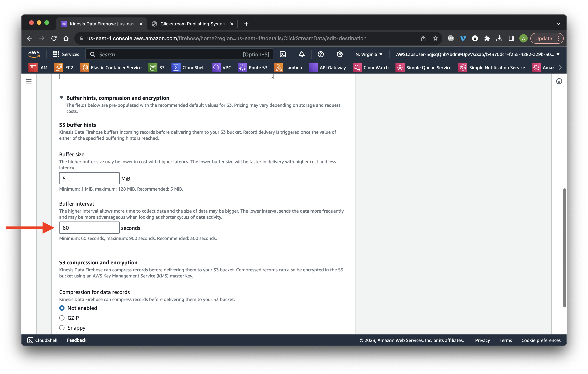
Task: Focus the Buffer interval seconds input
Action: [x=89, y=228]
